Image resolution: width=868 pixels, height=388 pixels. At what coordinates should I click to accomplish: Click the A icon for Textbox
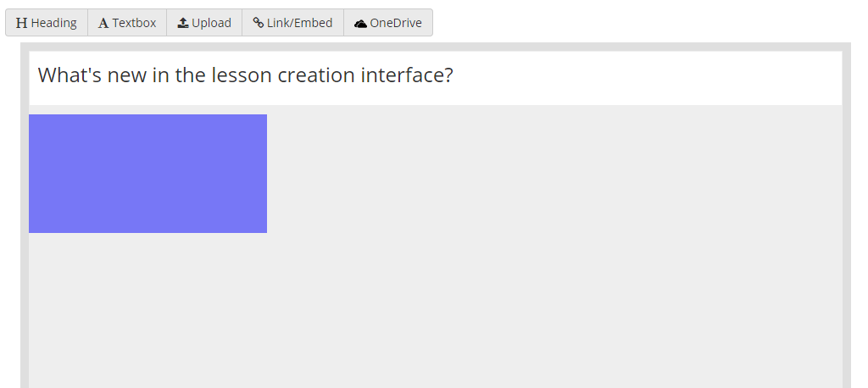(x=103, y=23)
